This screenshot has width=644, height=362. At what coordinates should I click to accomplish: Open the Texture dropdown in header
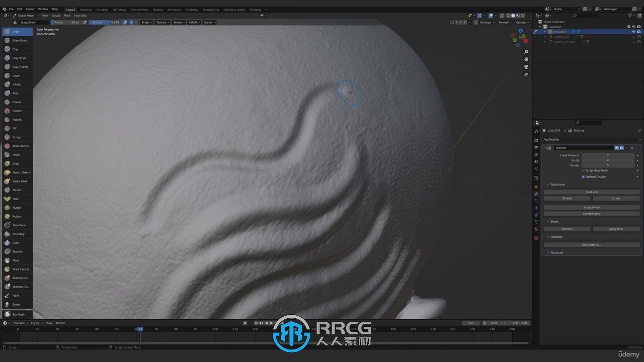pyautogui.click(x=162, y=22)
